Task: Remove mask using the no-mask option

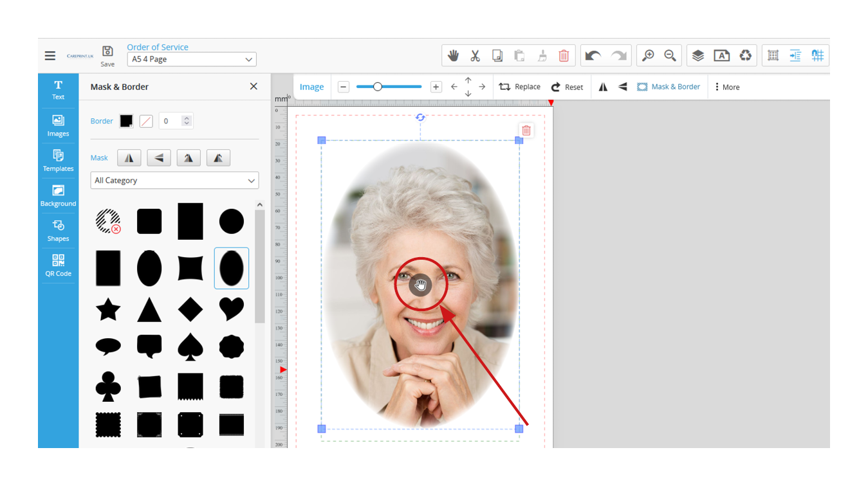Action: tap(108, 221)
